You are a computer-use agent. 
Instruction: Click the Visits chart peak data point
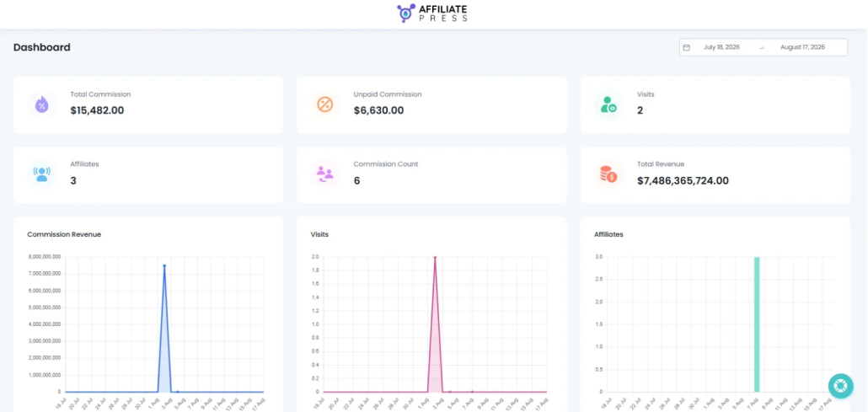435,258
